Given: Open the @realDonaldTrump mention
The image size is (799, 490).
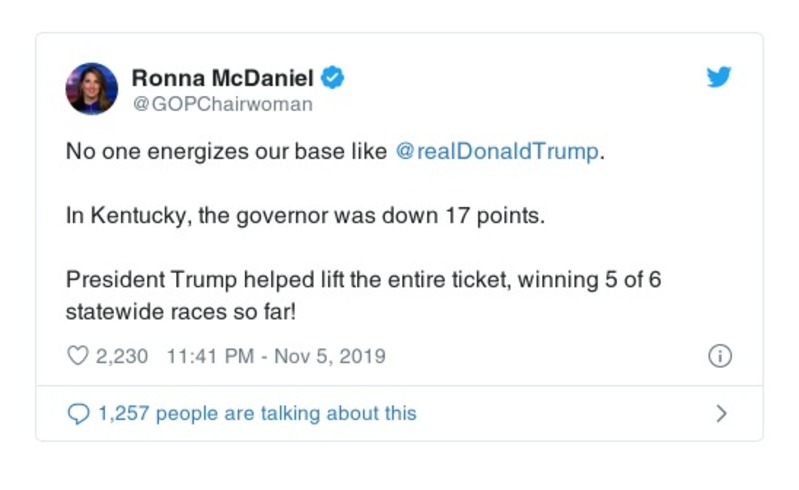Looking at the screenshot, I should 498,152.
